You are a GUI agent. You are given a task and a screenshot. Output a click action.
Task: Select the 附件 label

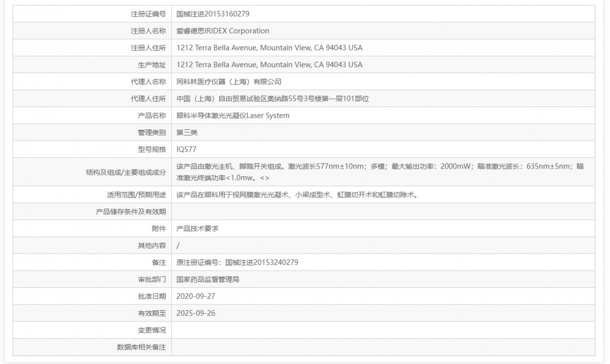click(x=159, y=228)
